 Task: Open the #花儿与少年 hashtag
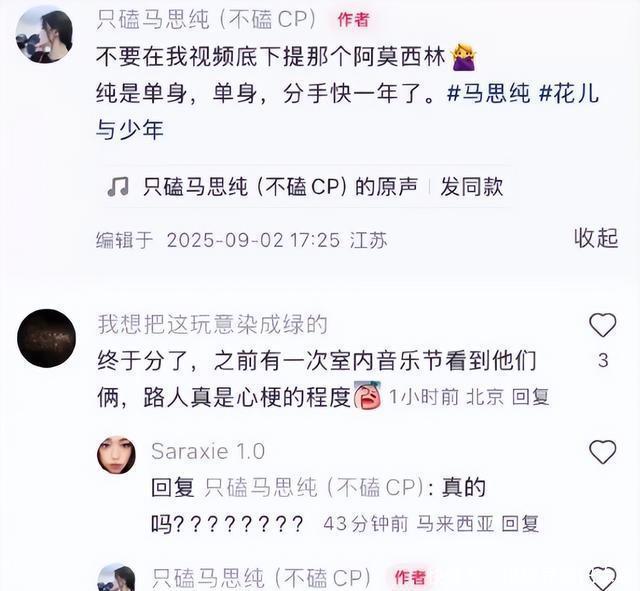(347, 111)
